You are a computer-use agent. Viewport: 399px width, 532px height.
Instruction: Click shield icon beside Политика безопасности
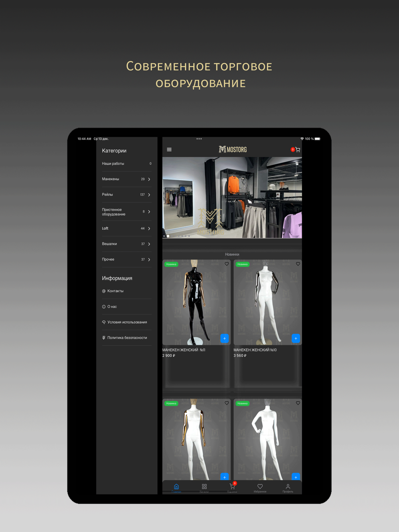[x=104, y=338]
